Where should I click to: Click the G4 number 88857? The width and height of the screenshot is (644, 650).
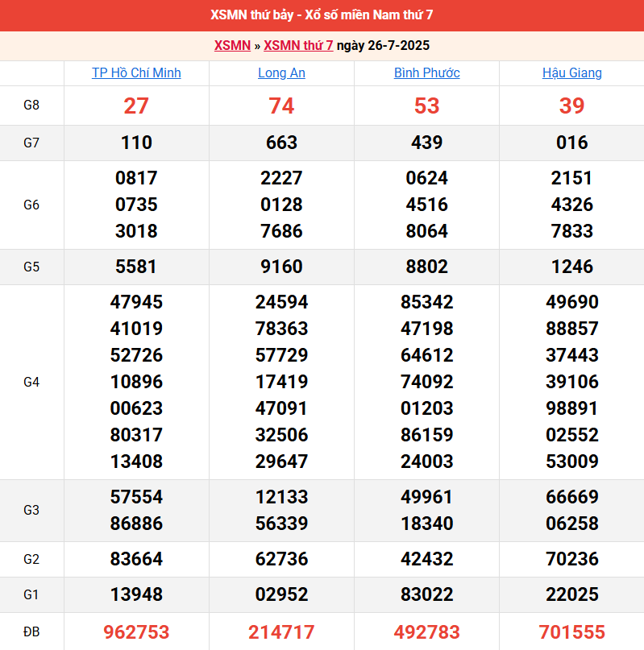coord(572,329)
